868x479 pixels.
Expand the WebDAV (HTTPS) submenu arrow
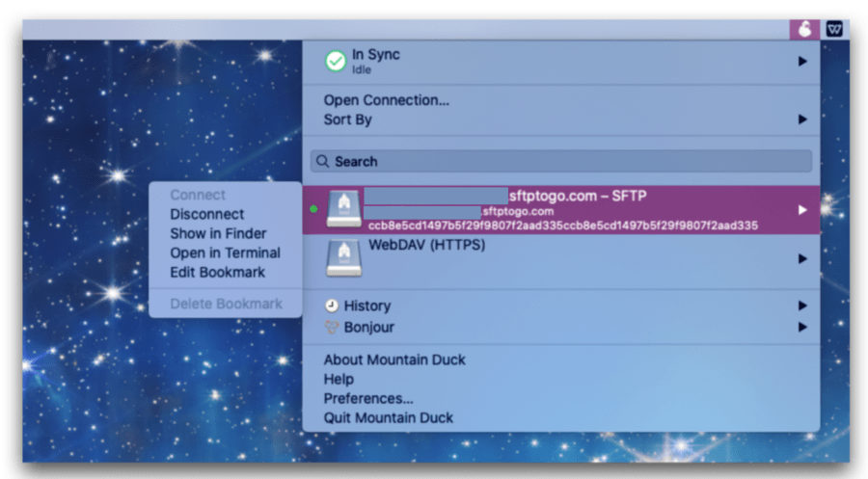(x=802, y=259)
